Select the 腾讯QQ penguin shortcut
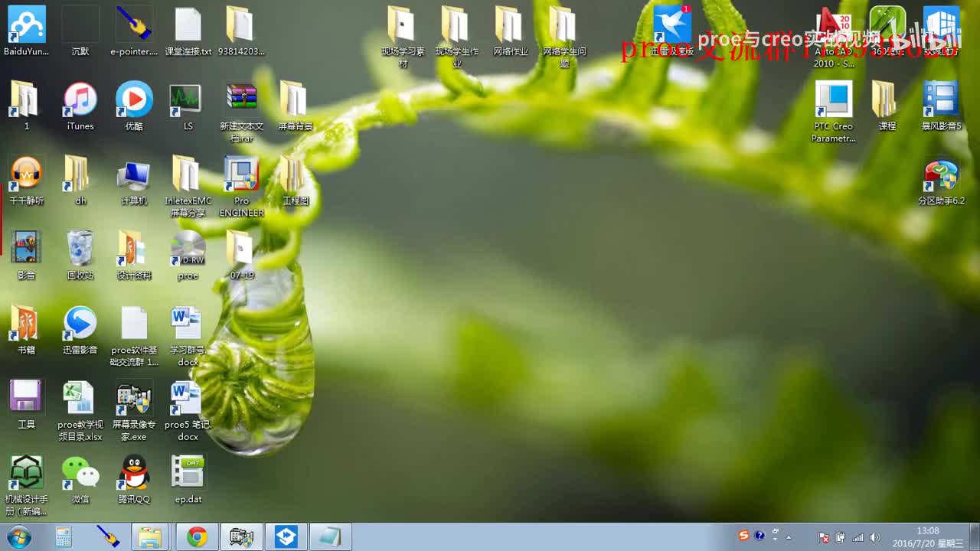The image size is (980, 551). [134, 479]
